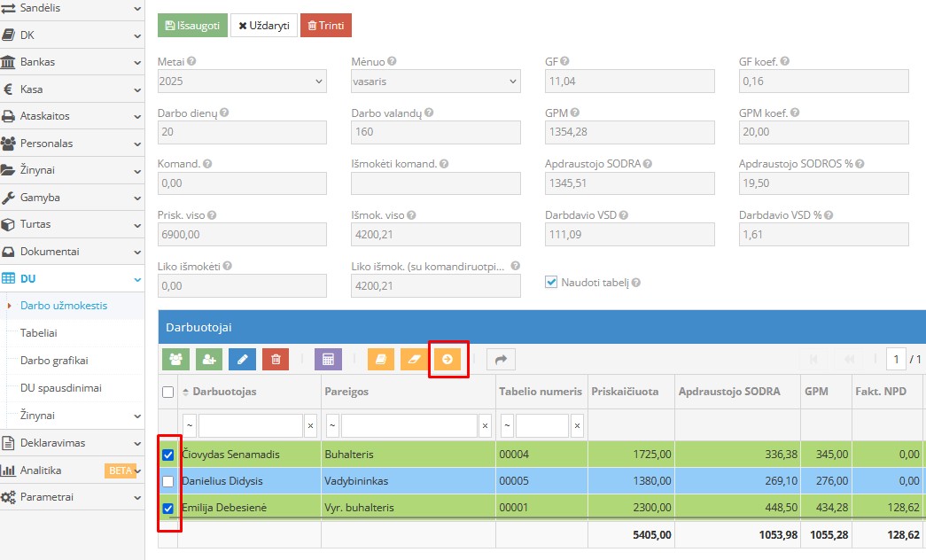Click the red Trinti button
926x560 pixels.
pos(326,26)
